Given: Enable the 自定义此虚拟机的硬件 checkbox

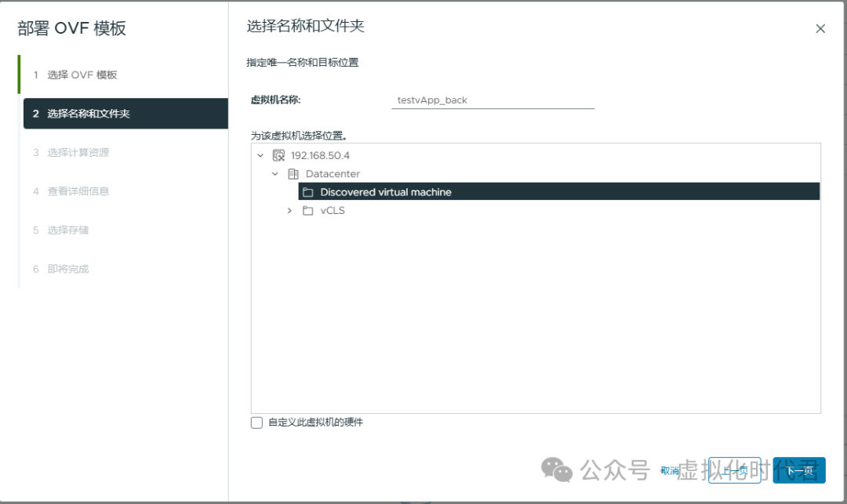Looking at the screenshot, I should point(256,422).
